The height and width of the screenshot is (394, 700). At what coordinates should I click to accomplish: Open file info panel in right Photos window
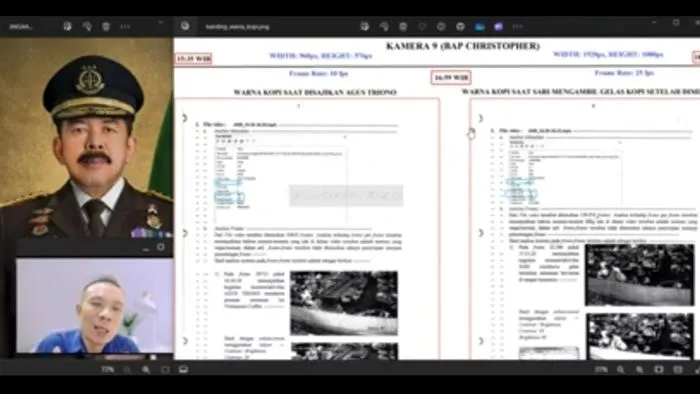pyautogui.click(x=442, y=26)
